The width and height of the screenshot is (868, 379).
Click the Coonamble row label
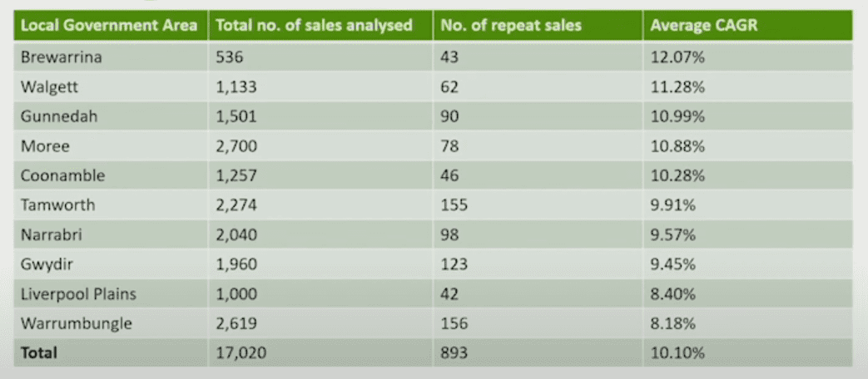click(x=62, y=175)
